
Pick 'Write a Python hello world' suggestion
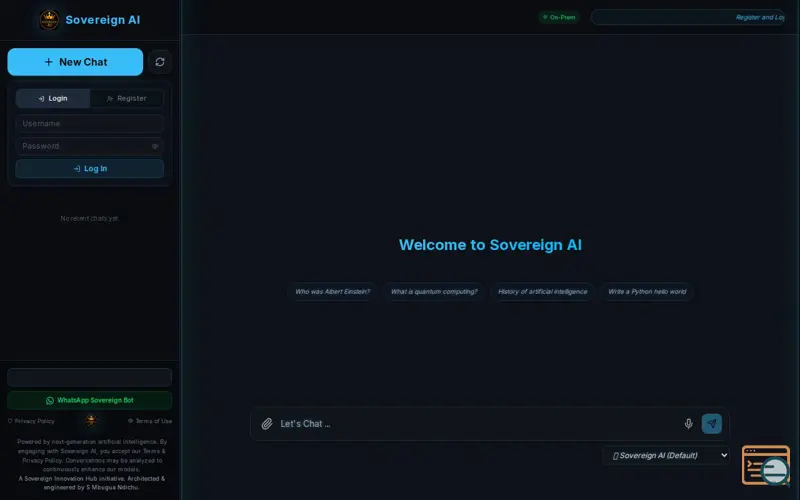pos(647,292)
